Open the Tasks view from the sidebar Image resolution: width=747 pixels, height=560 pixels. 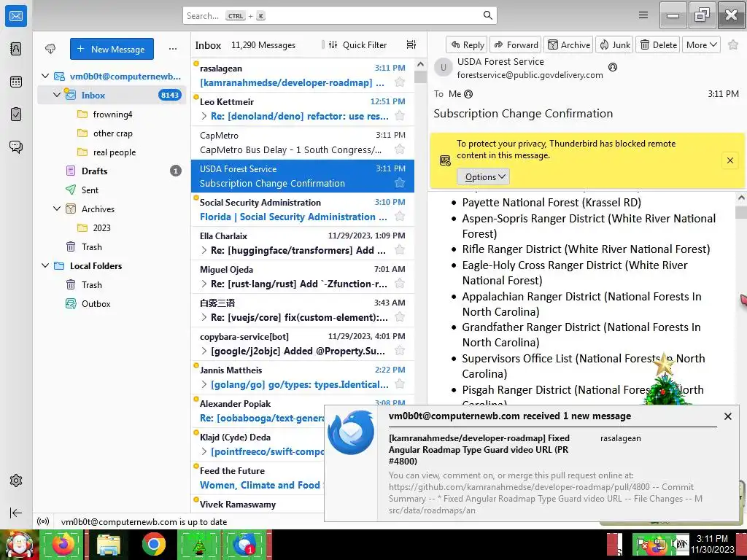[x=16, y=114]
